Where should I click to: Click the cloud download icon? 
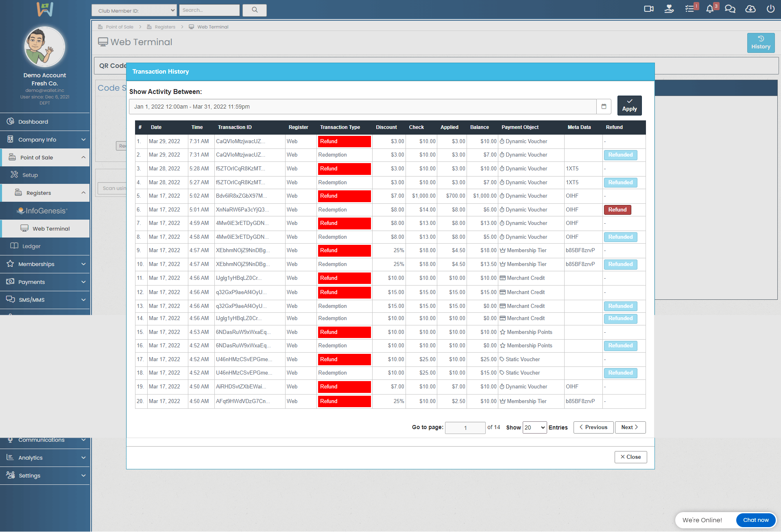pos(750,9)
